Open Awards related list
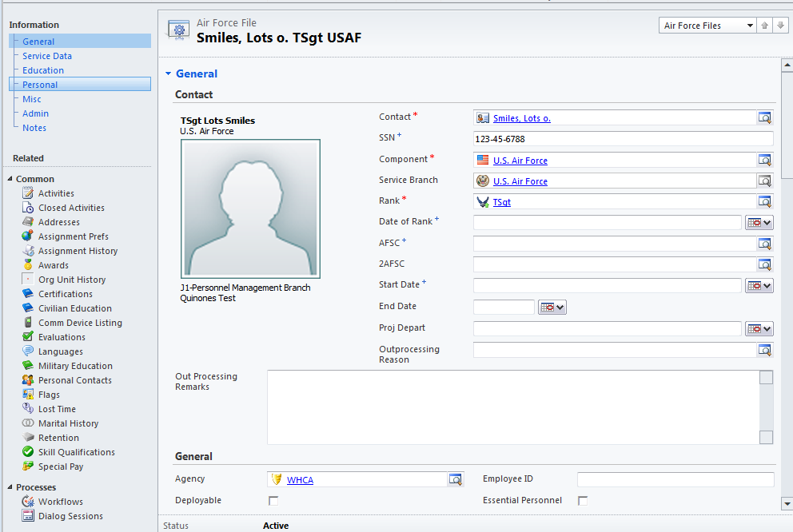 coord(53,265)
